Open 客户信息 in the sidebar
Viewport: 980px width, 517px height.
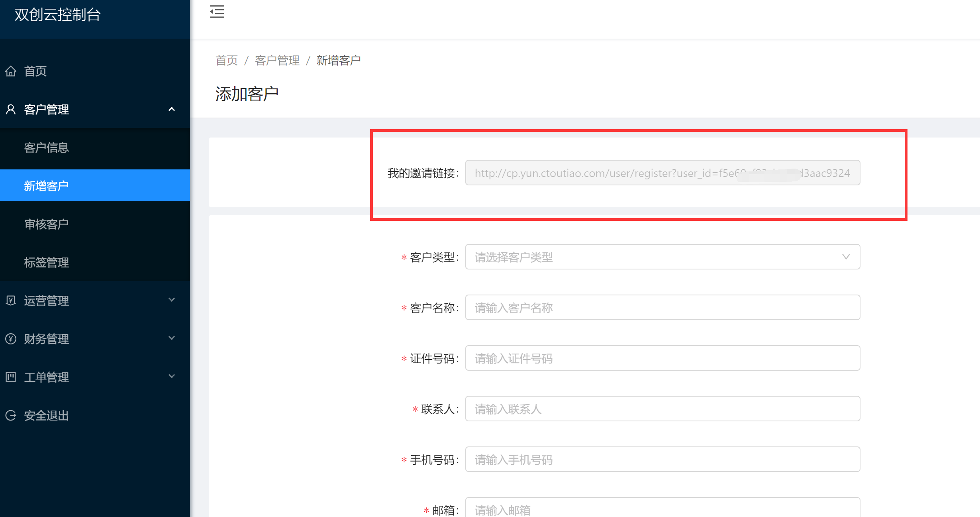pos(46,148)
